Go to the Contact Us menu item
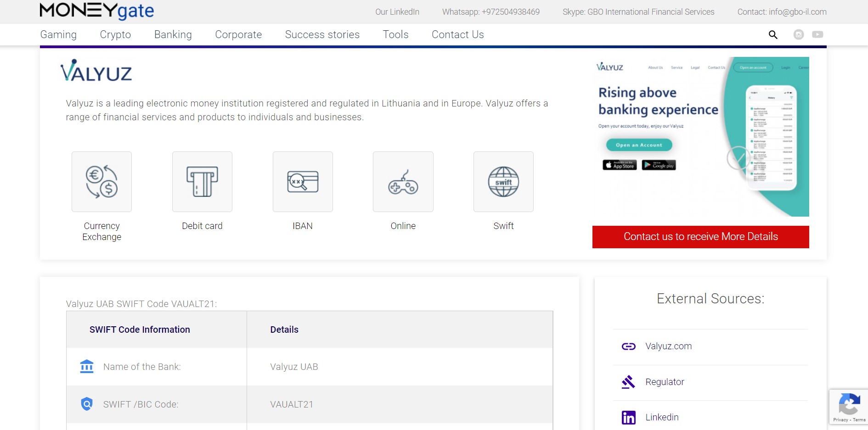This screenshot has height=430, width=868. (x=458, y=34)
